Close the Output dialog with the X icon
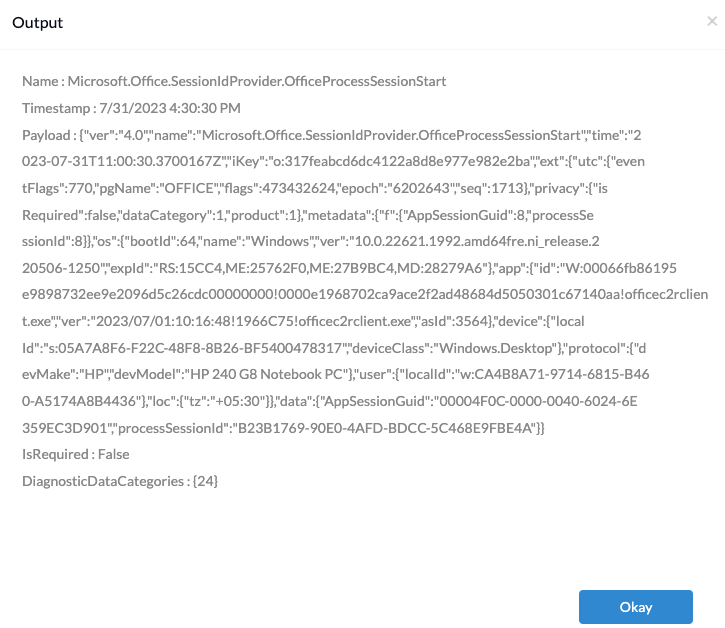Image resolution: width=725 pixels, height=628 pixels. point(712,21)
